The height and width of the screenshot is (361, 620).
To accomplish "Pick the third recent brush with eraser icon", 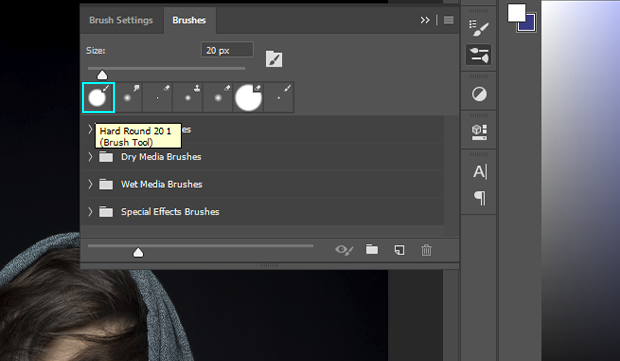I will coord(158,97).
